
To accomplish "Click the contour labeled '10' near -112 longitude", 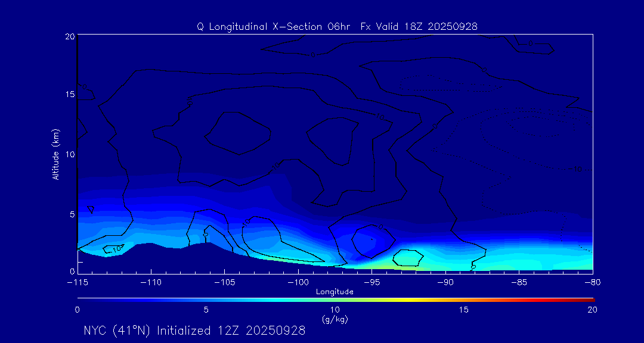I will click(x=117, y=248).
